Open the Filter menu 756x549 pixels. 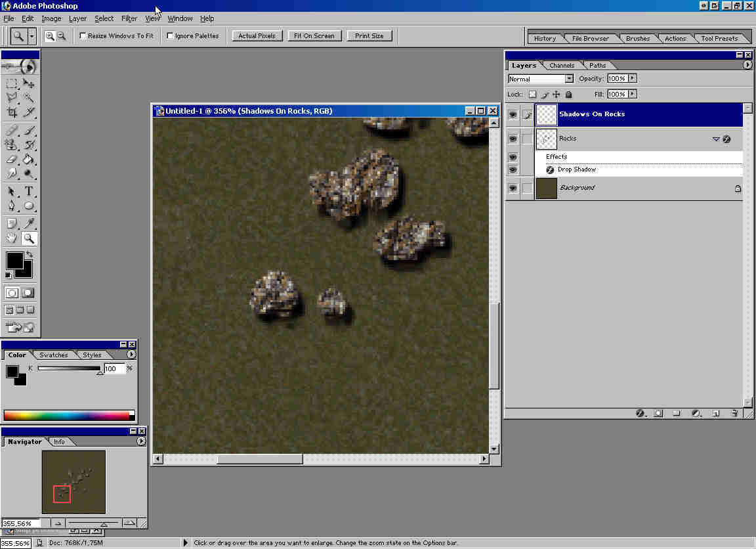click(129, 18)
